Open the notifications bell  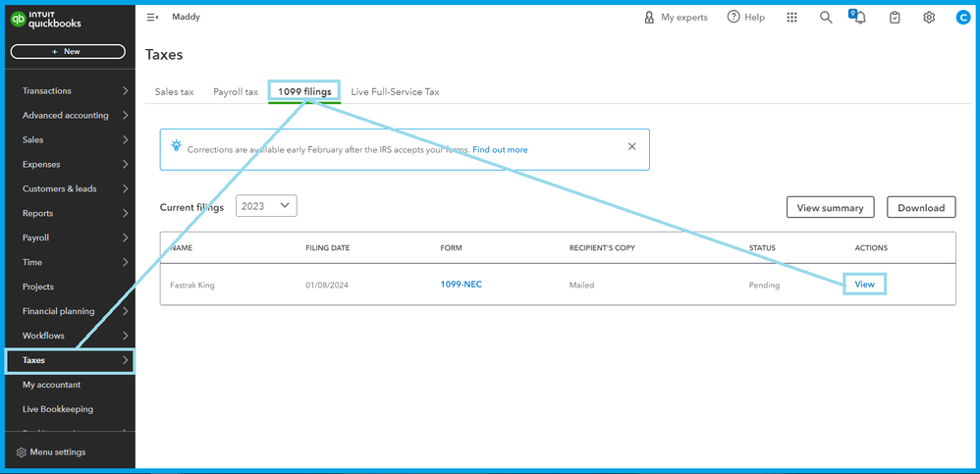(x=859, y=17)
